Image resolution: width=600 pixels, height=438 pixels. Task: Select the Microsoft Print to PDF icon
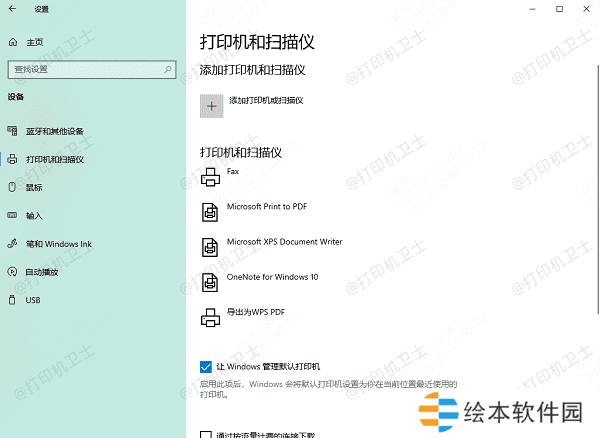tap(210, 212)
